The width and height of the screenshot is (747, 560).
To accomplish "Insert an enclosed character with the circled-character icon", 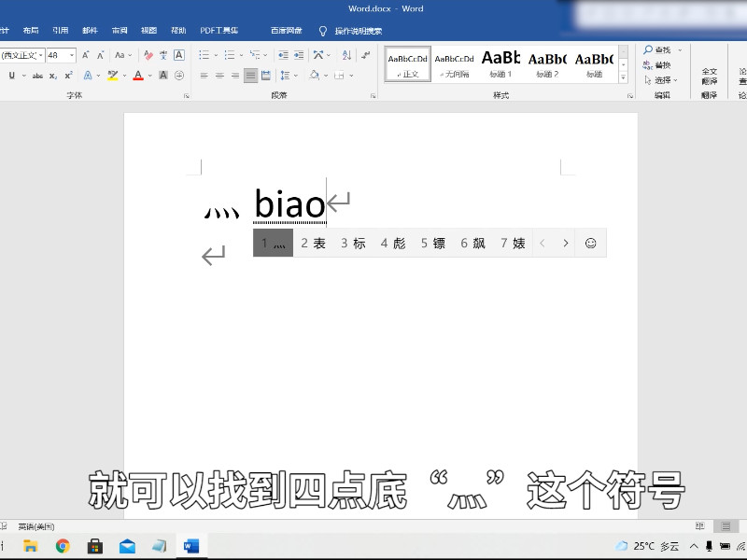I will point(179,76).
